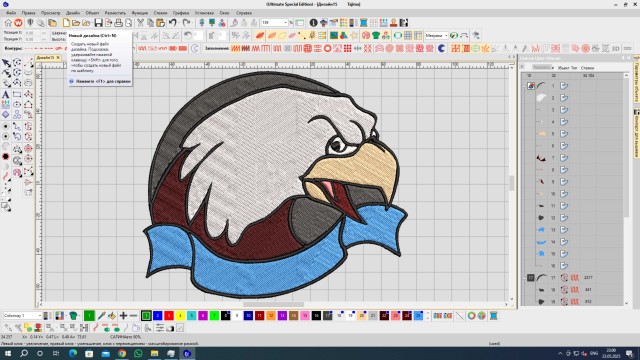Image resolution: width=640 pixels, height=360 pixels.
Task: Click the red W Wilcom home icon
Action: [x=18, y=23]
